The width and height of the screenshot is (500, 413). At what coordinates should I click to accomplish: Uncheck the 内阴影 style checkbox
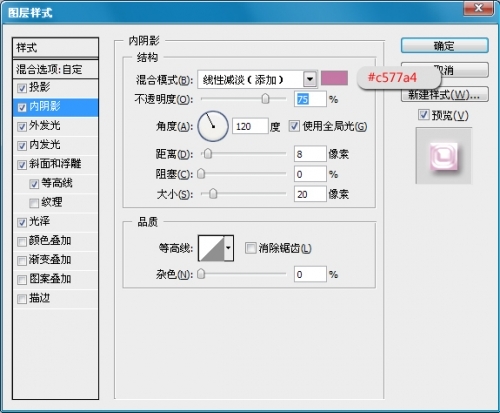tap(22, 108)
